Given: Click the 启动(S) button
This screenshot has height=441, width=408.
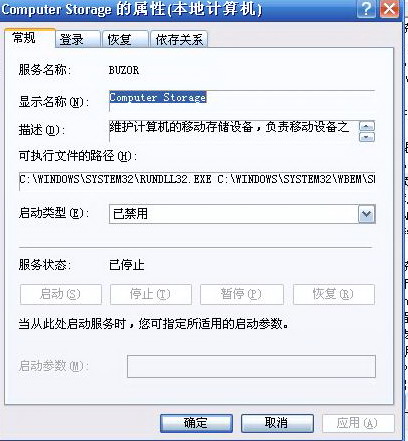Looking at the screenshot, I should click(61, 294).
